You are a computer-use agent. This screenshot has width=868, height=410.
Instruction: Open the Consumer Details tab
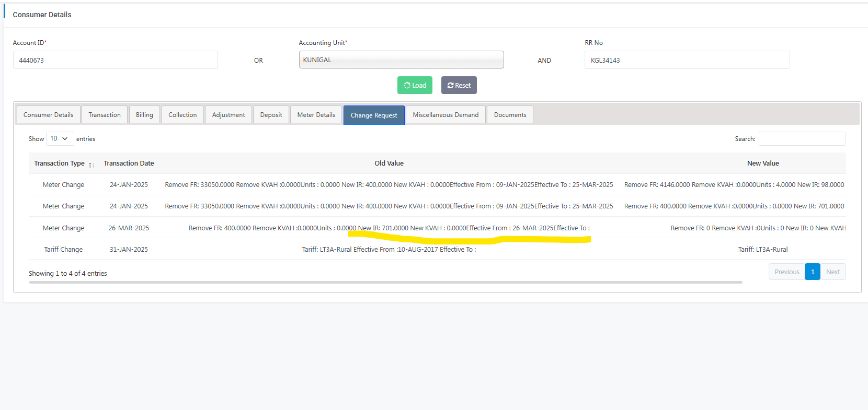coord(49,115)
